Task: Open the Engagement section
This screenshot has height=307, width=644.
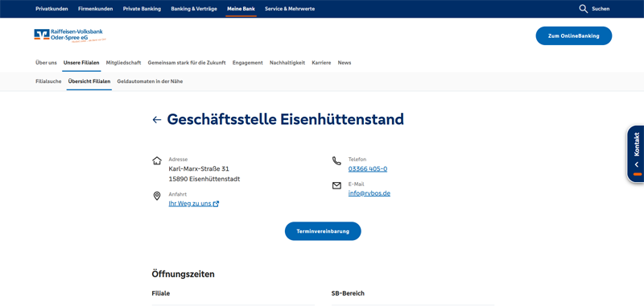Action: pos(248,63)
